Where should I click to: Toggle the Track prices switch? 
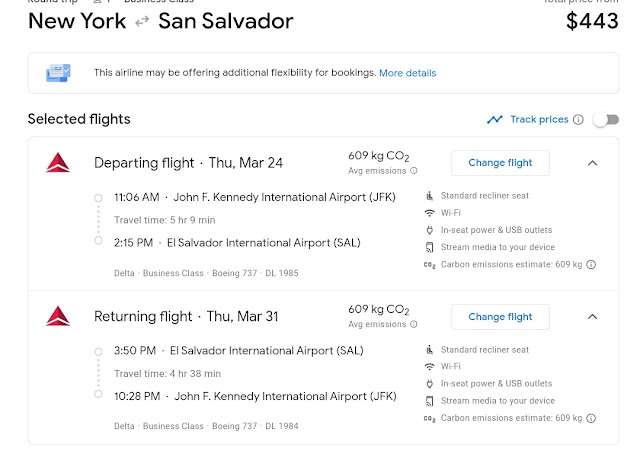605,120
